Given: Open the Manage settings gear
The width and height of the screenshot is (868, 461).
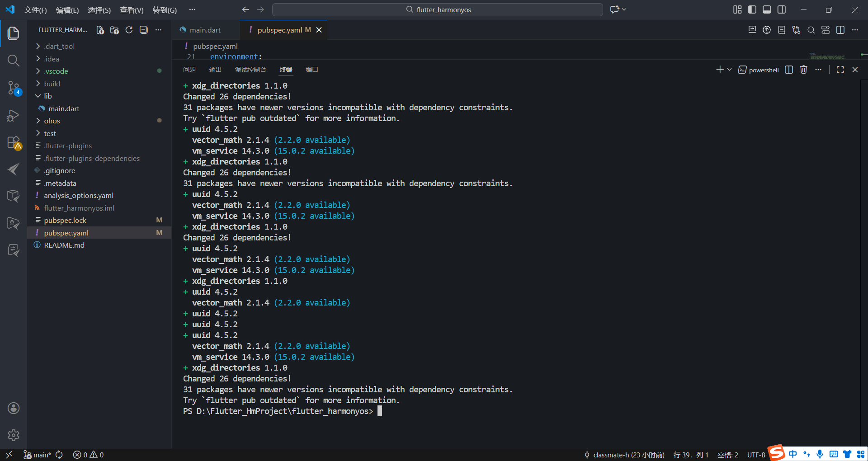Looking at the screenshot, I should click(14, 435).
